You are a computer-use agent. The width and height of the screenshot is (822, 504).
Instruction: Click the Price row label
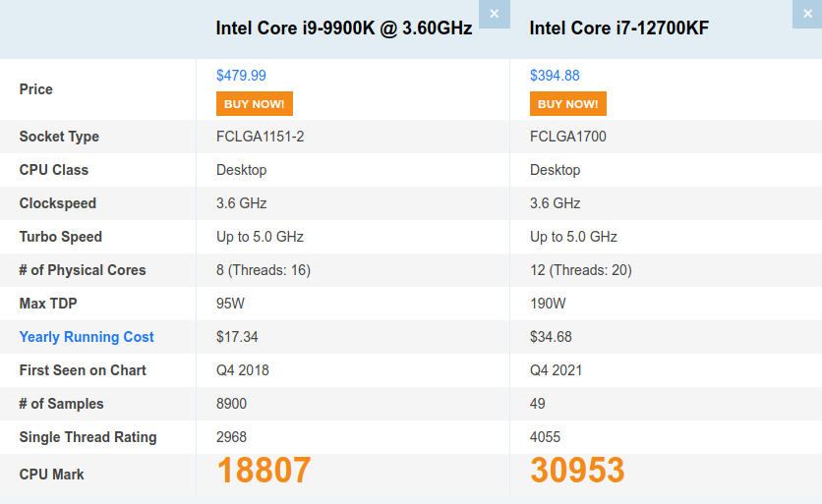click(x=36, y=89)
